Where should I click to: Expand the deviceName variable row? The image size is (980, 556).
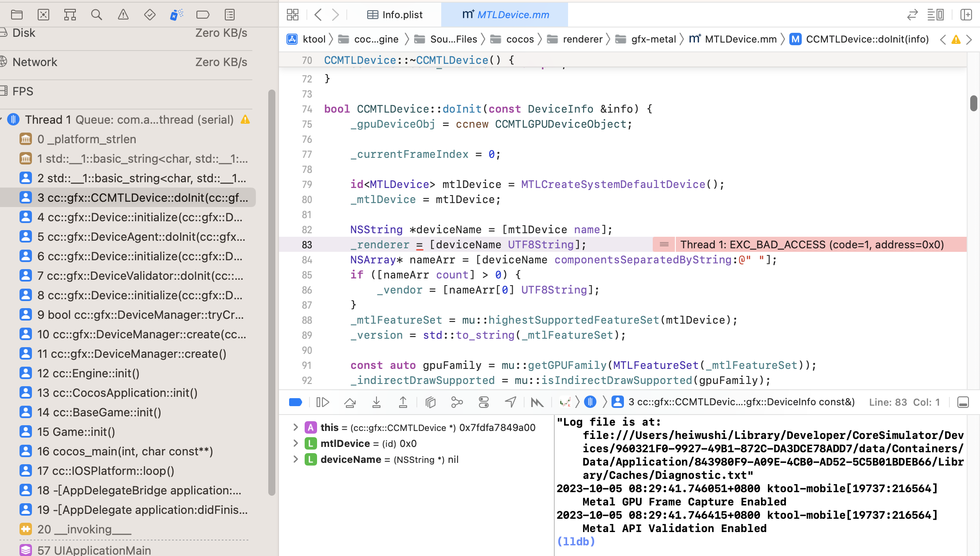(x=296, y=459)
